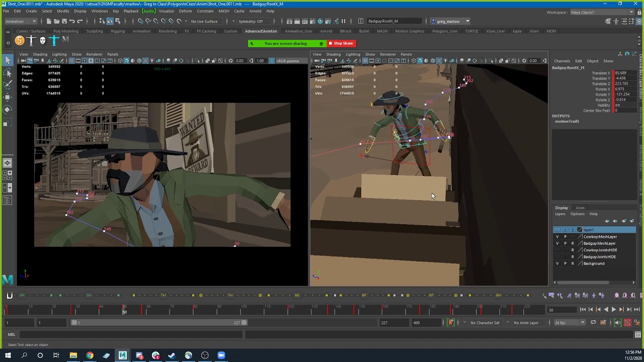The width and height of the screenshot is (644, 362).
Task: Open File Explorer from taskbar
Action: [73, 356]
